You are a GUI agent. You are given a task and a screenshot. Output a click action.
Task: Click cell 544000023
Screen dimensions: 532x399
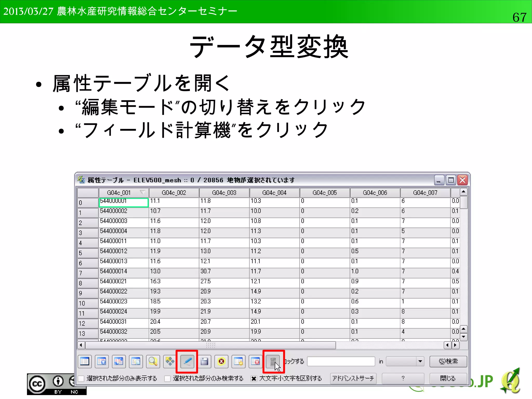123,303
